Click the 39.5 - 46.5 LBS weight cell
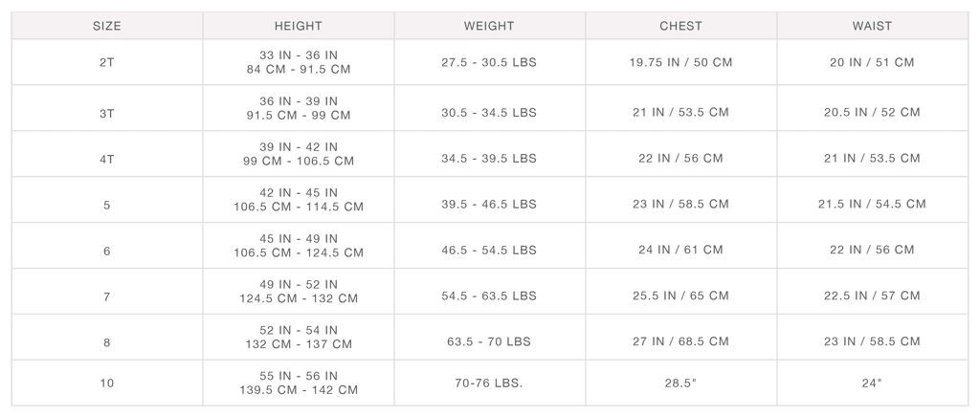This screenshot has width=980, height=416. 489,205
